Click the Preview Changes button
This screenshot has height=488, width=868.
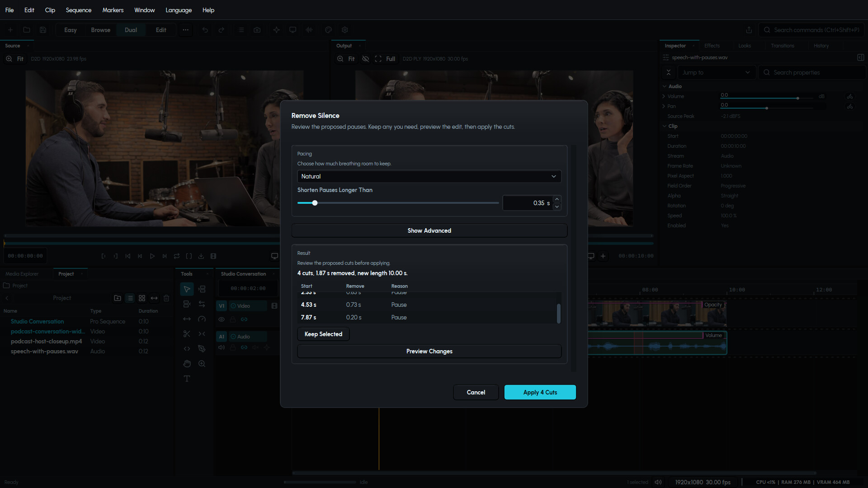(x=429, y=352)
